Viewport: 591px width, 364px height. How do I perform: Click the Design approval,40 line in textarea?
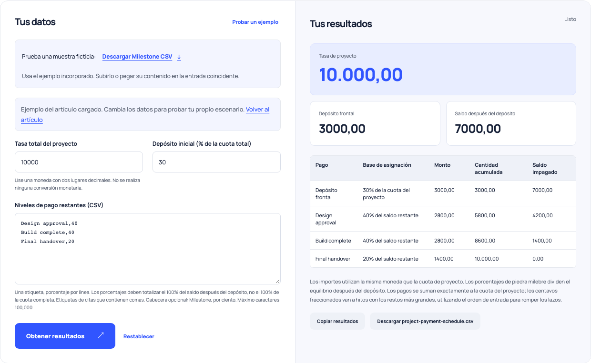point(49,223)
